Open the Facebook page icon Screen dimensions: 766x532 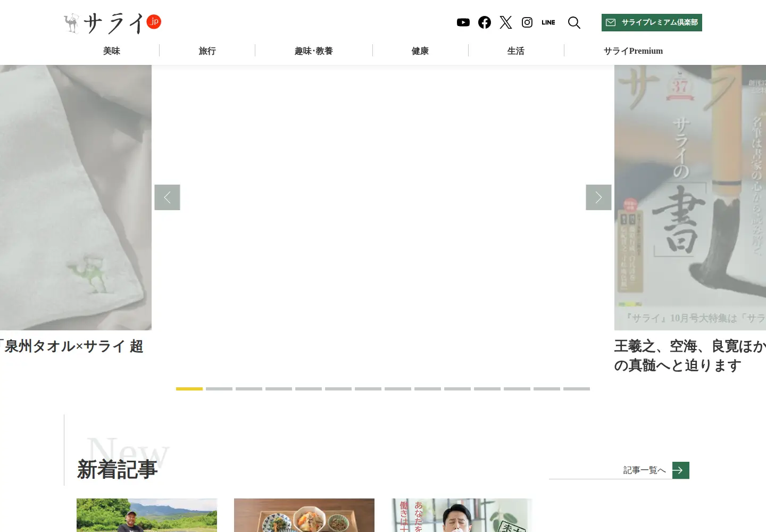point(485,22)
